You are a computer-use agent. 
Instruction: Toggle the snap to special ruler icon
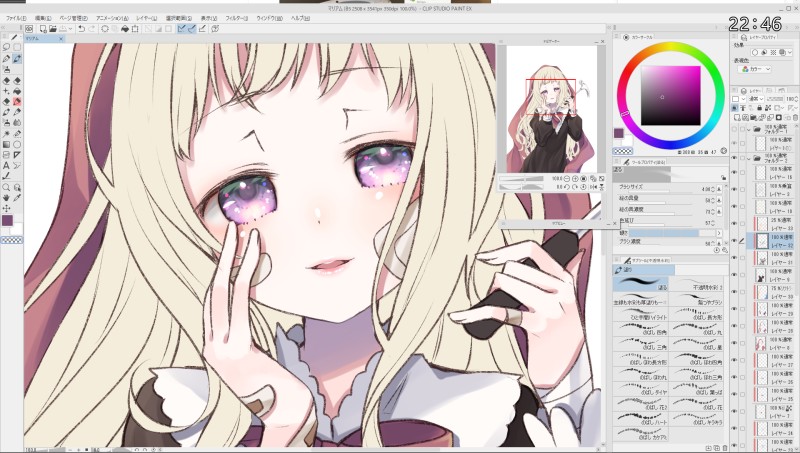click(192, 29)
